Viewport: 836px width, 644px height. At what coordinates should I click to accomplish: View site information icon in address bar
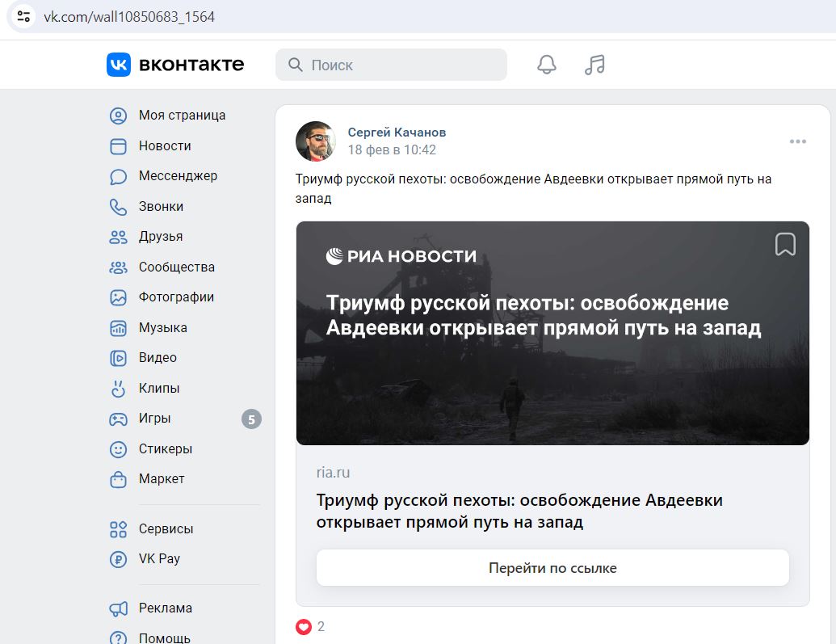23,16
